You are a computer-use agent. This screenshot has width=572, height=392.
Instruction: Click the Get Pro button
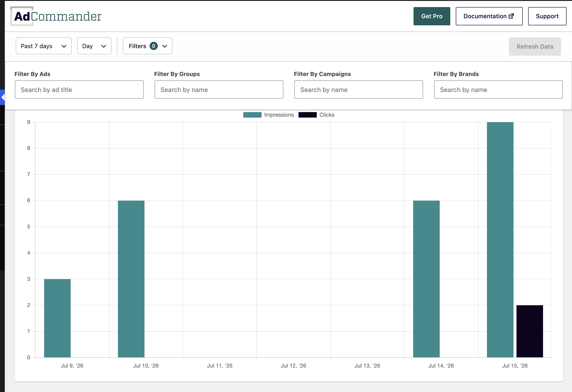coord(432,16)
